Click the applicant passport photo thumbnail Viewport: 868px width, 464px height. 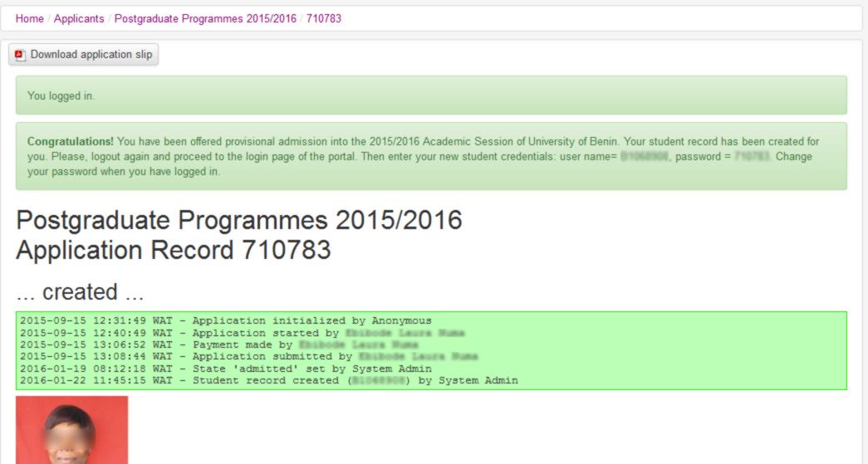click(x=72, y=430)
